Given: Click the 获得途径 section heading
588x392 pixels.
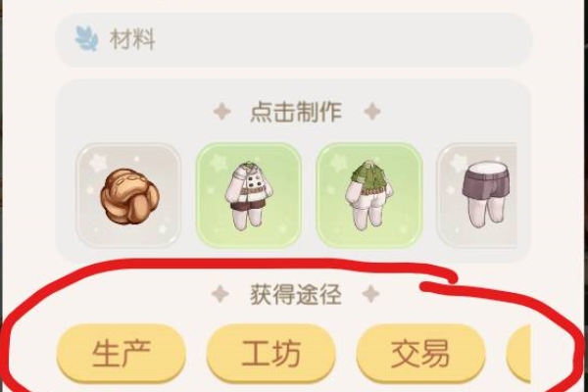Looking at the screenshot, I should [296, 294].
